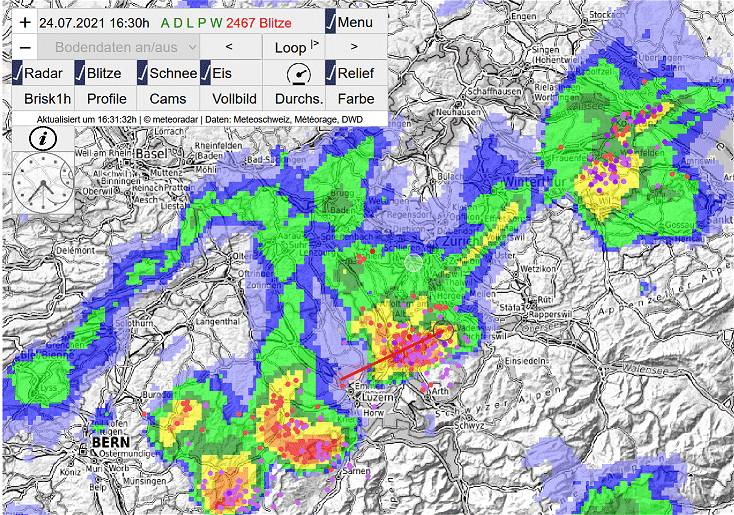Click Rapperswil label on map
This screenshot has width=734, height=515.
click(549, 316)
